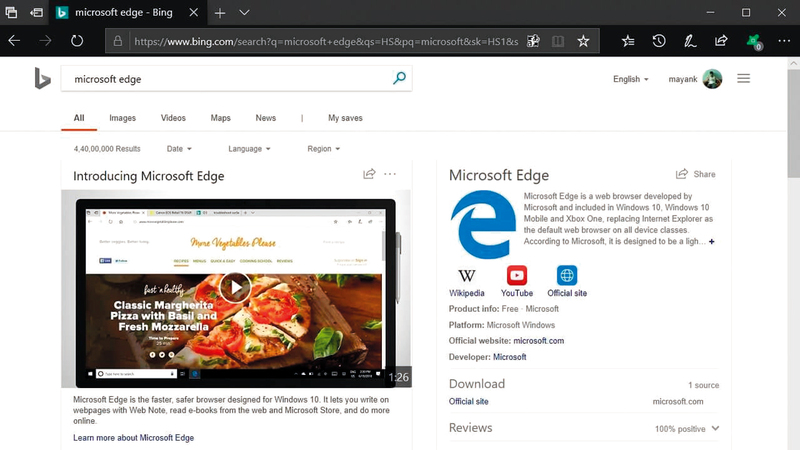
Task: Click the Bing search input field
Action: 225,79
